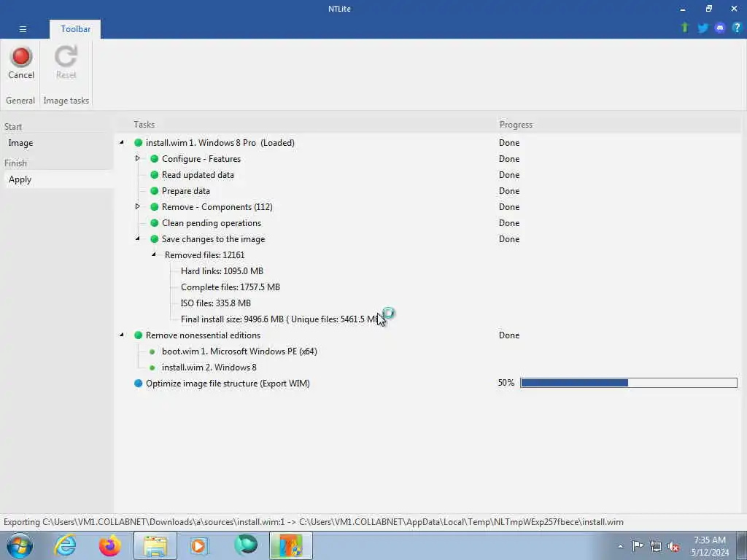Select Complete files: 1757.5 MB entry
Screen dimensions: 747x560
[x=230, y=287]
